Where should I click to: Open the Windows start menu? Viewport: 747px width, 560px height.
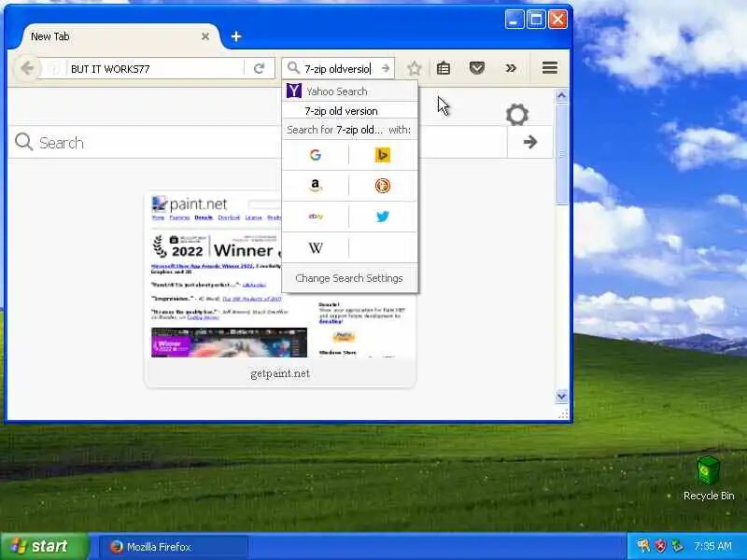click(x=44, y=546)
